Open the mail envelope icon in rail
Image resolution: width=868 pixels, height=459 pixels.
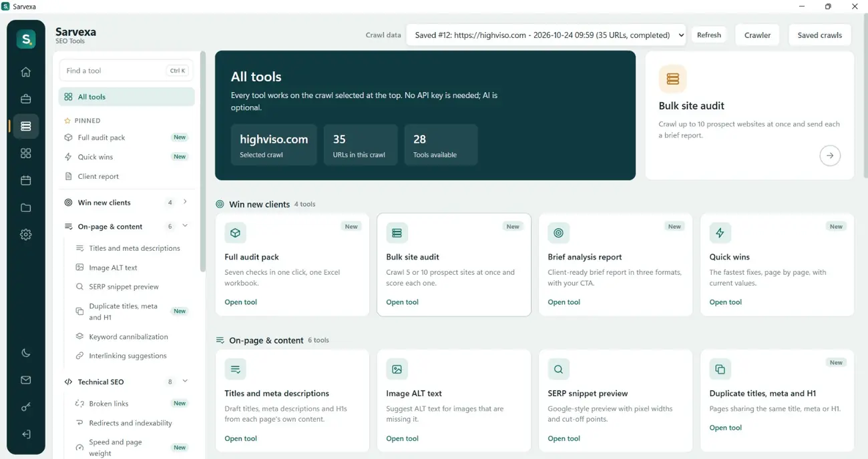[26, 380]
